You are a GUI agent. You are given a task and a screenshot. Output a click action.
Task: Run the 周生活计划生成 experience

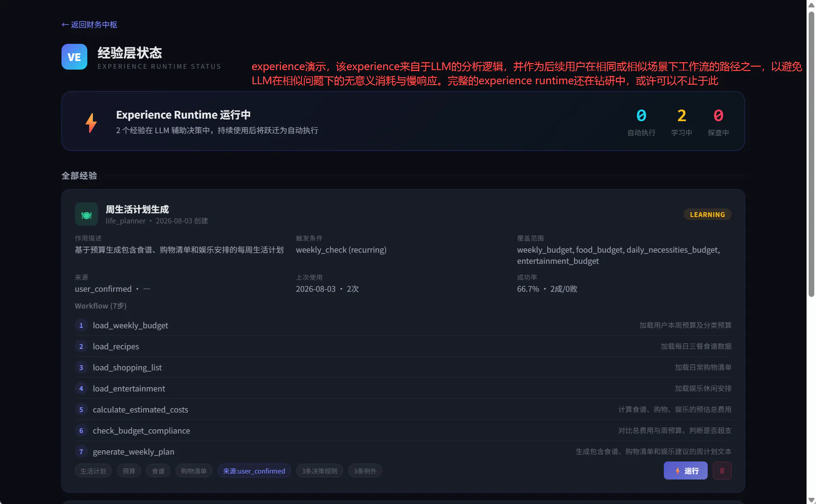pyautogui.click(x=686, y=470)
